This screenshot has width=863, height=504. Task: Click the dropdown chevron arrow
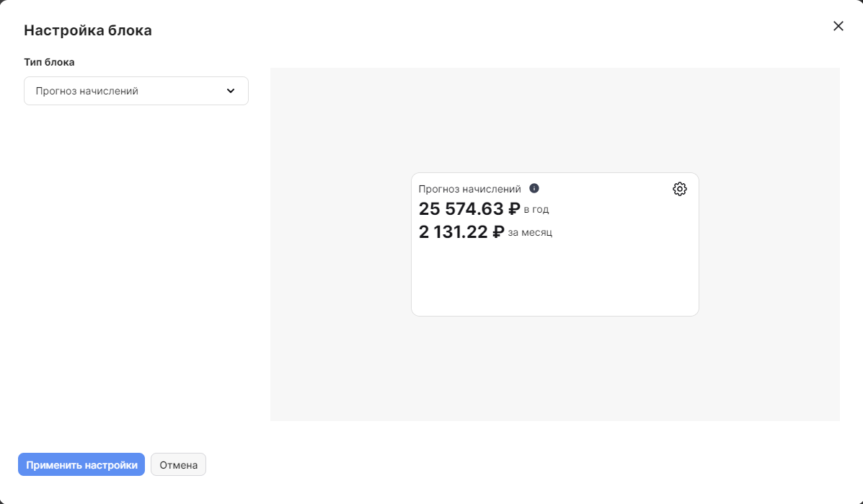point(231,91)
